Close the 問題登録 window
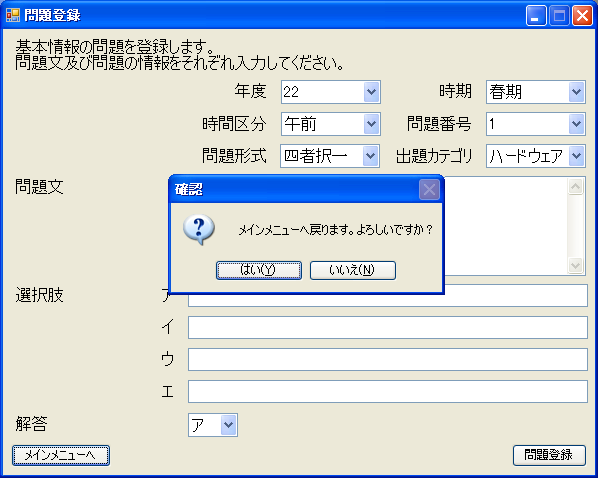The height and width of the screenshot is (478, 598). click(x=582, y=16)
